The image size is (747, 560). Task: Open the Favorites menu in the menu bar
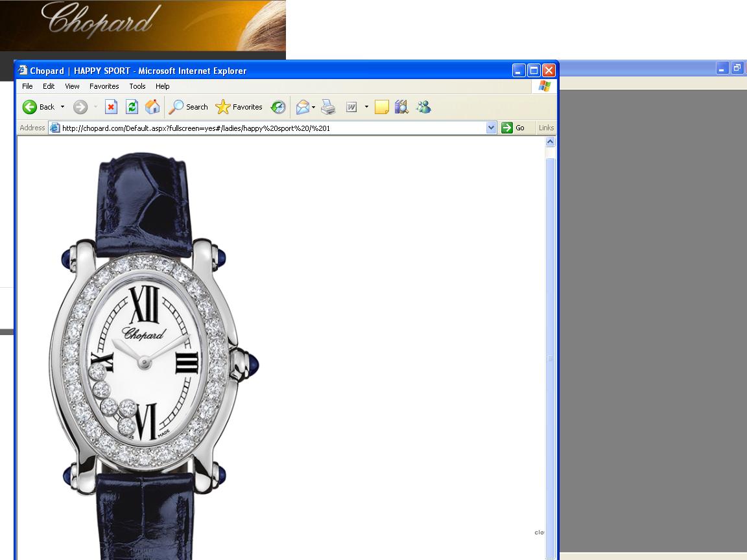[x=104, y=86]
